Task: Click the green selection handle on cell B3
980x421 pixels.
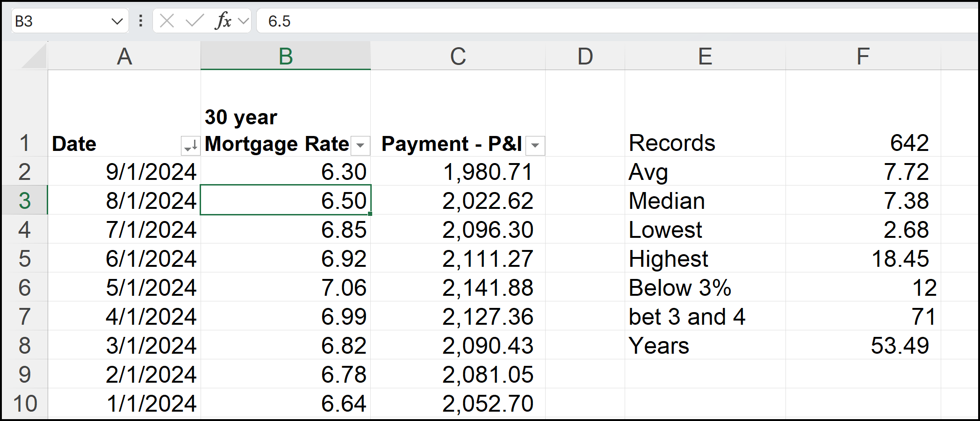Action: [x=369, y=213]
